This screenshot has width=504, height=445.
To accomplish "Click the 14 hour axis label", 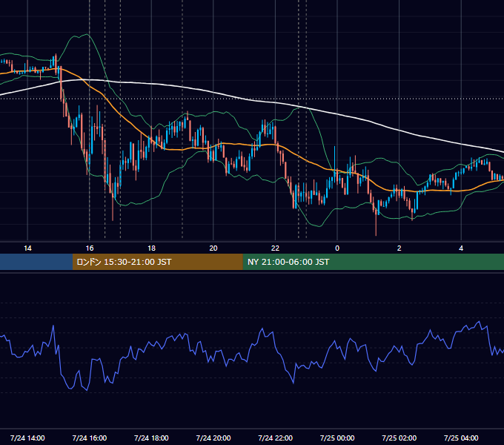I will tap(27, 248).
